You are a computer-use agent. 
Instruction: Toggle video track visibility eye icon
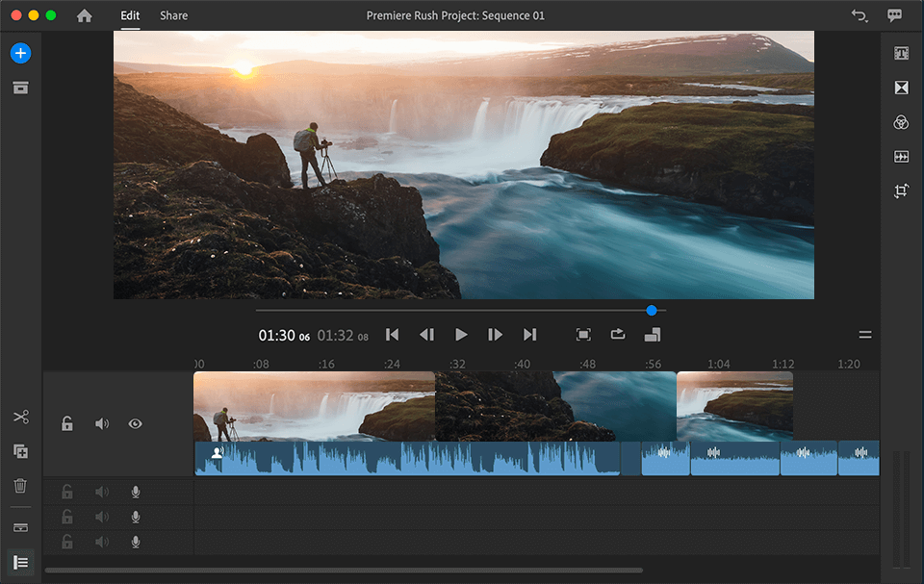click(135, 423)
